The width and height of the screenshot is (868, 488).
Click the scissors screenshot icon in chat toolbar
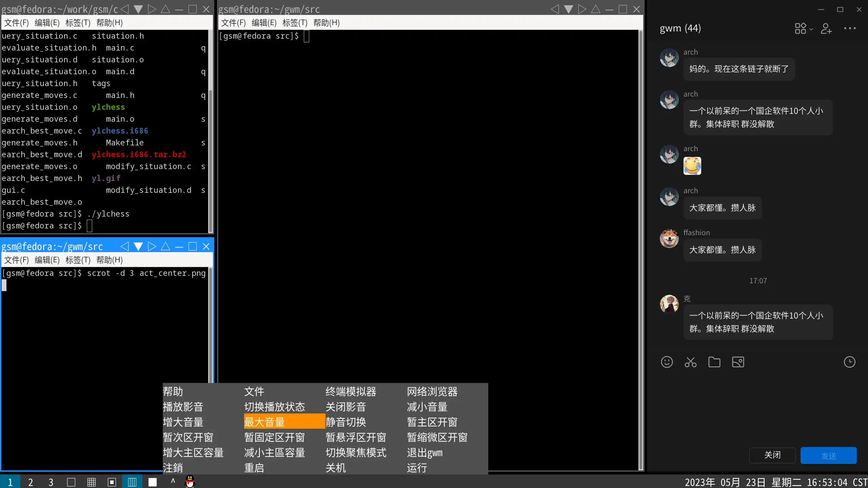tap(690, 362)
